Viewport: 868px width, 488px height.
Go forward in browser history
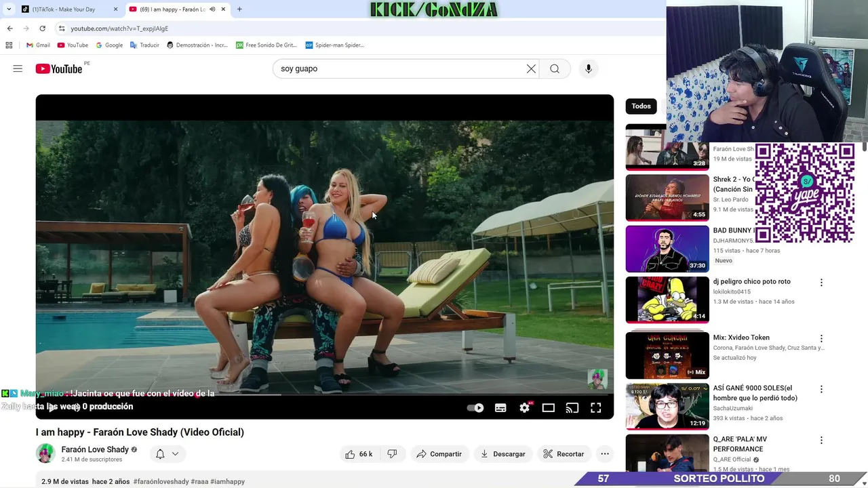(x=26, y=28)
